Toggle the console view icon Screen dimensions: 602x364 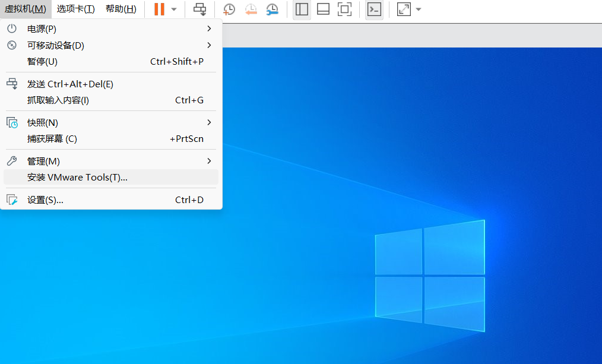(x=374, y=10)
